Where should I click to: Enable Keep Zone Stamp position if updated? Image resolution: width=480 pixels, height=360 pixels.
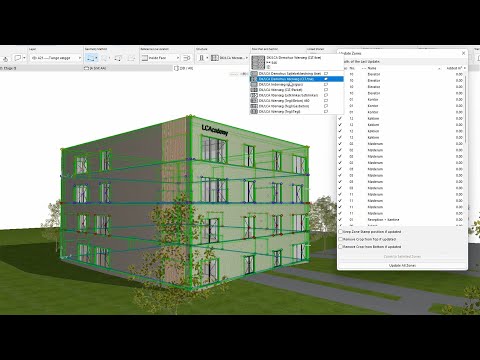341,231
